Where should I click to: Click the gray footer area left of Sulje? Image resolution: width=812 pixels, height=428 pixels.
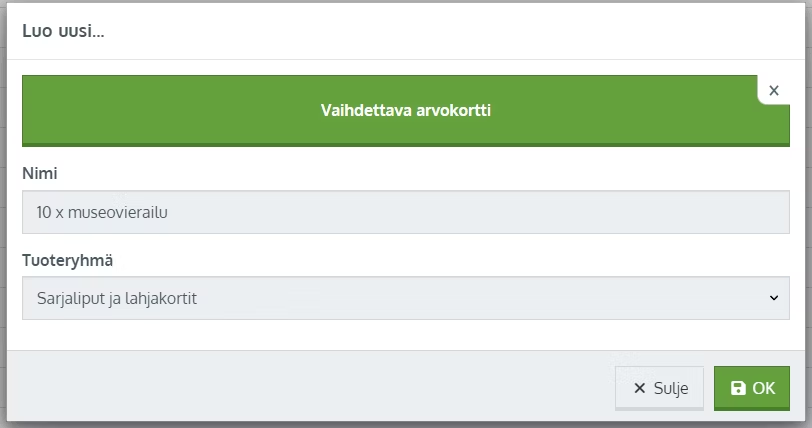(x=311, y=386)
